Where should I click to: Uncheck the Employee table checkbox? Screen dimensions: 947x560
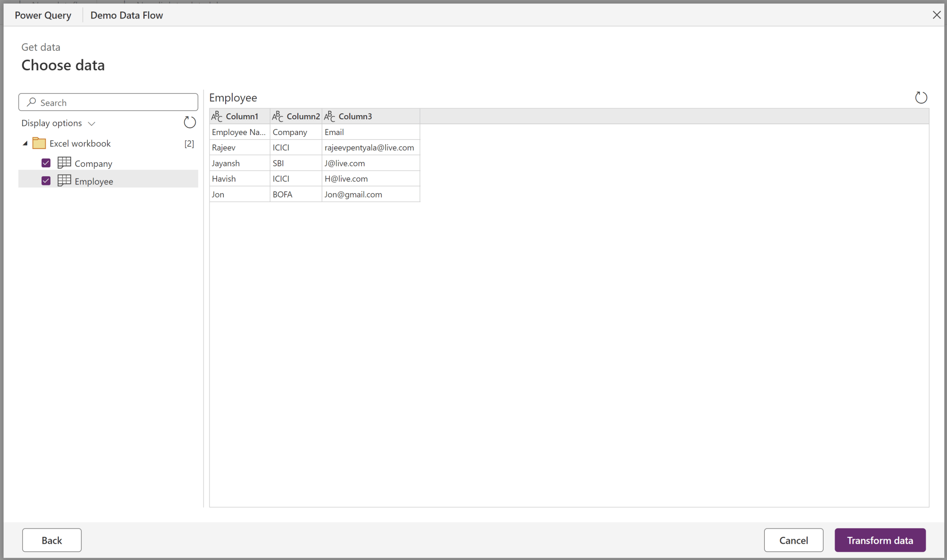46,180
